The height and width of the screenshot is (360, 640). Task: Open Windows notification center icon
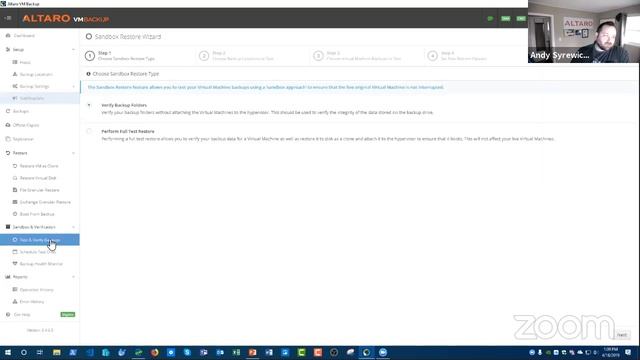coord(628,352)
